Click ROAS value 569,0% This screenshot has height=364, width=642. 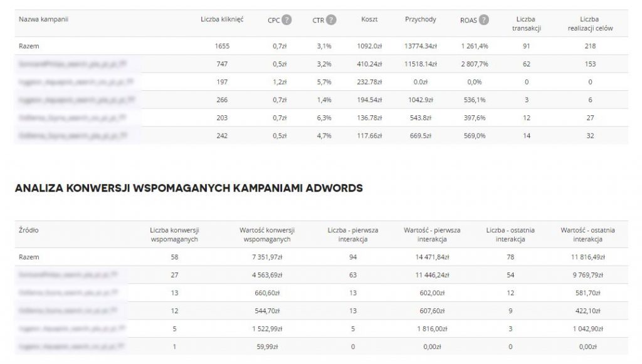tap(475, 136)
